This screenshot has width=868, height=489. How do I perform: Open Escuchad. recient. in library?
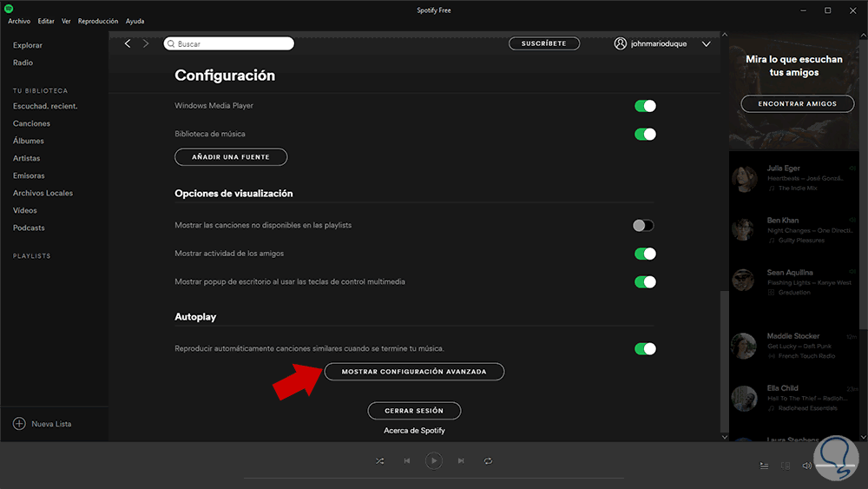click(x=45, y=106)
